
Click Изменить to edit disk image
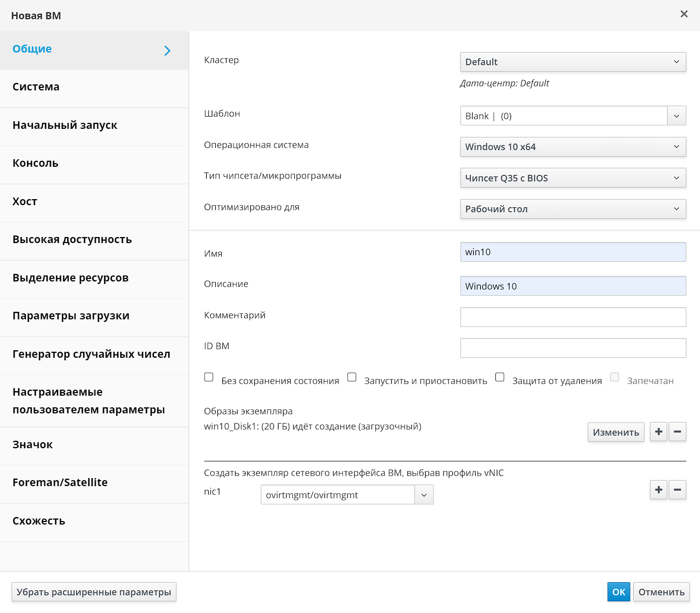coord(616,433)
